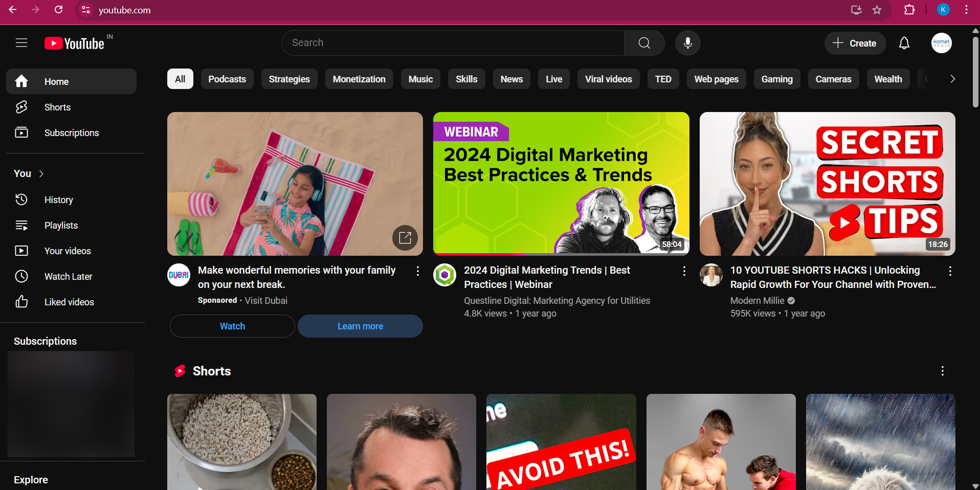Click the Create button
Screen dimensions: 980x490
pos(855,43)
